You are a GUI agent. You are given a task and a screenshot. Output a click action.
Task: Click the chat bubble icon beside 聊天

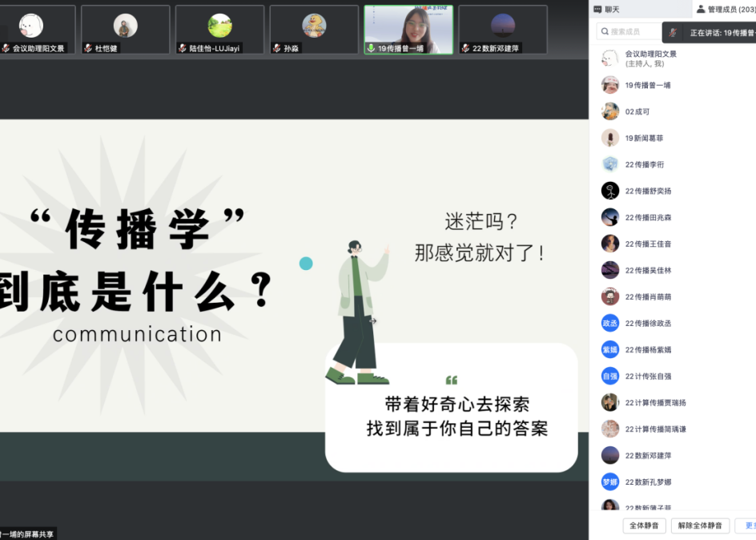pyautogui.click(x=597, y=9)
